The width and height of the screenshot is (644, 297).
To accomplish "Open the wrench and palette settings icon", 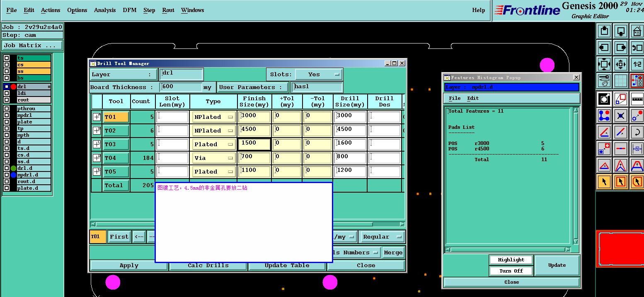I will click(x=604, y=81).
